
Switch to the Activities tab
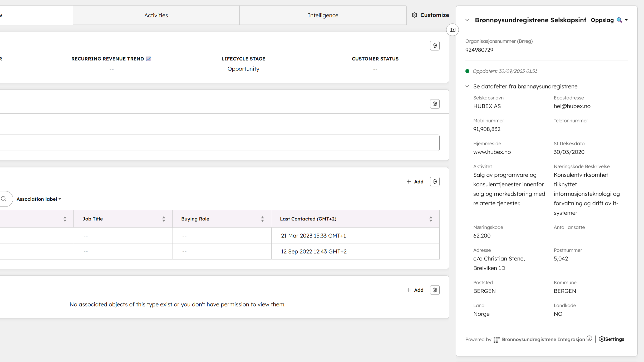pos(156,15)
